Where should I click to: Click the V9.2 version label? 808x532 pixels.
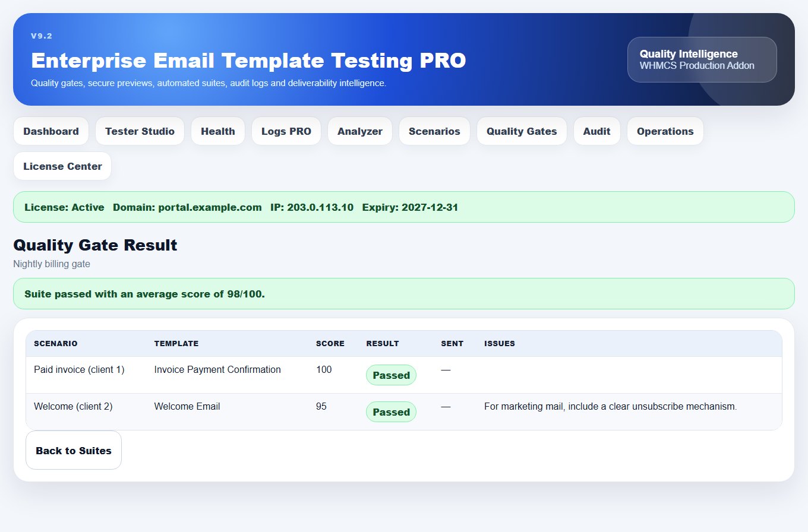tap(42, 36)
